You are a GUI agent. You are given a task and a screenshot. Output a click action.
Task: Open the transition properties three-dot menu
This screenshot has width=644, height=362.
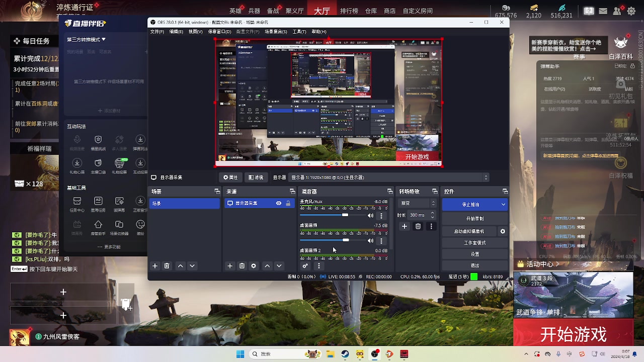click(431, 227)
